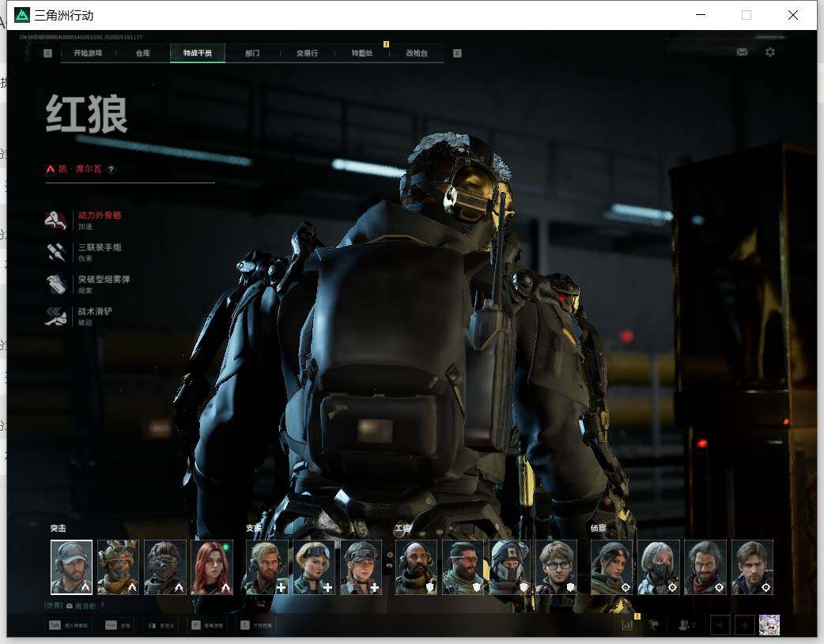Close the 三角洲行动 window
824x644 pixels.
[793, 15]
